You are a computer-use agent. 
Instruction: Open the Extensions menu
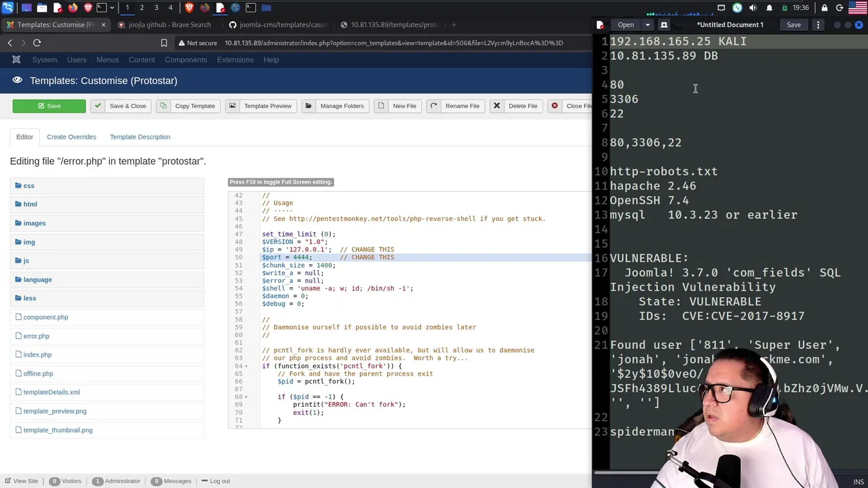pos(235,60)
